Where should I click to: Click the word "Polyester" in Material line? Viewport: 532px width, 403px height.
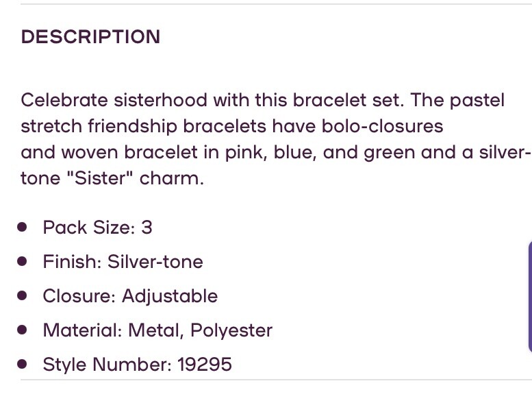(231, 330)
